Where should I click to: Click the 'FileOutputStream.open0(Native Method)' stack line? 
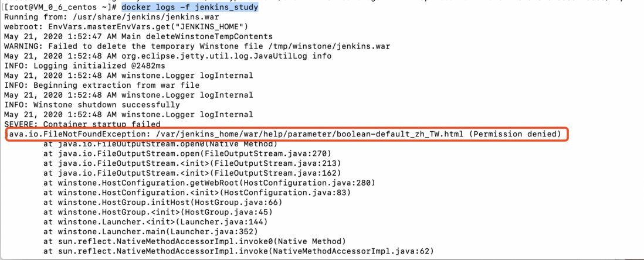click(160, 144)
